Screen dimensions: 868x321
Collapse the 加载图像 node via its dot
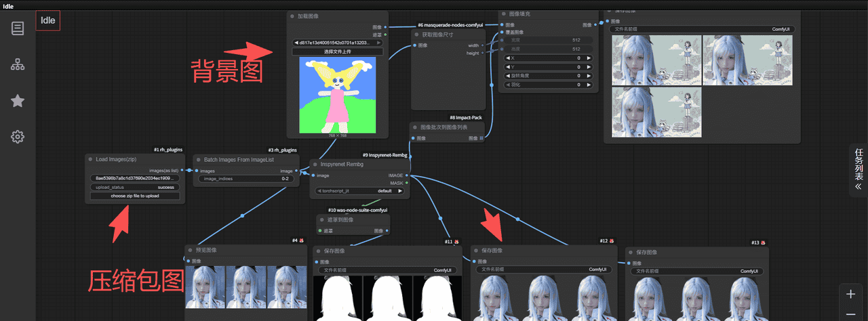[292, 16]
